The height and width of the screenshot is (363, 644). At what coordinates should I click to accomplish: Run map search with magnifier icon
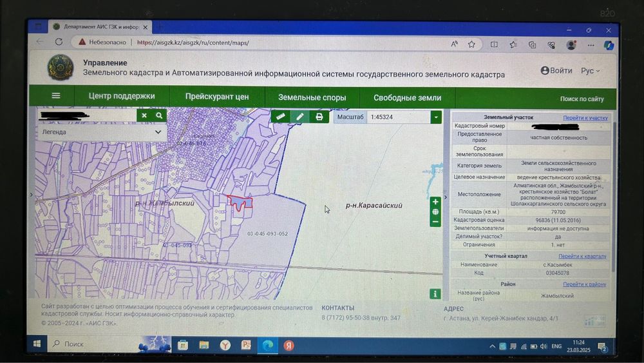(x=159, y=115)
